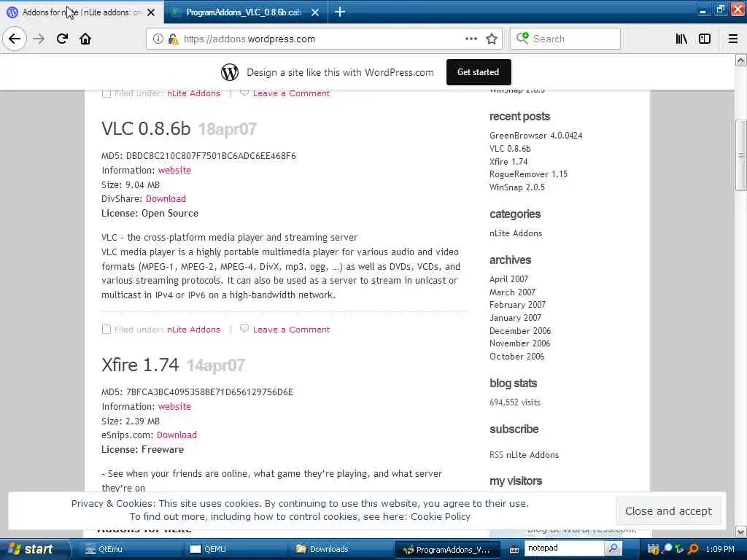Viewport: 747px width, 560px height.
Task: Close the Addons for nLite tab
Action: 151,12
